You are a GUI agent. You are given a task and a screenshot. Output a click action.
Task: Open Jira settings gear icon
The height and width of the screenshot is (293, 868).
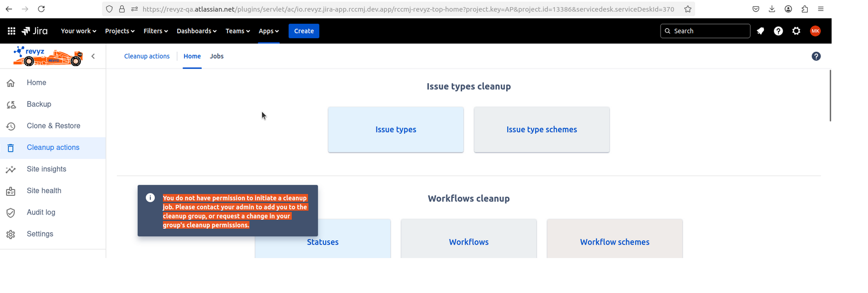[x=796, y=31]
